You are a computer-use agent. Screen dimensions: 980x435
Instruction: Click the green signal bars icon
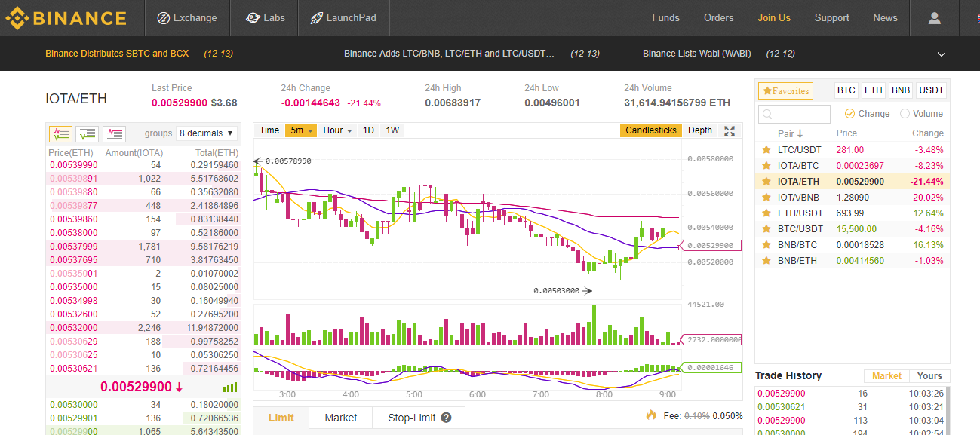pos(229,388)
